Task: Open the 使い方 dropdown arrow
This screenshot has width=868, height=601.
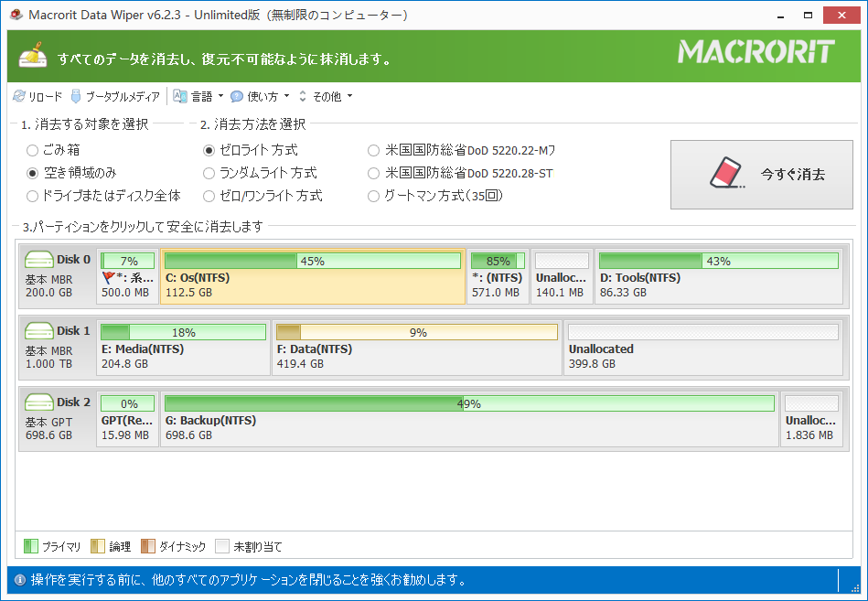Action: 287,96
